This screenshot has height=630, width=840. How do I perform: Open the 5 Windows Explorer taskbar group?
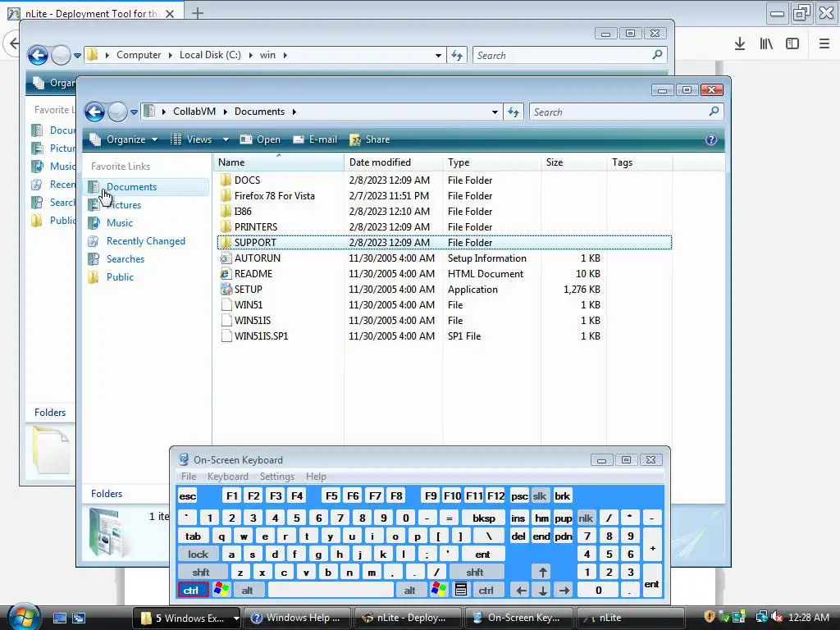point(187,618)
